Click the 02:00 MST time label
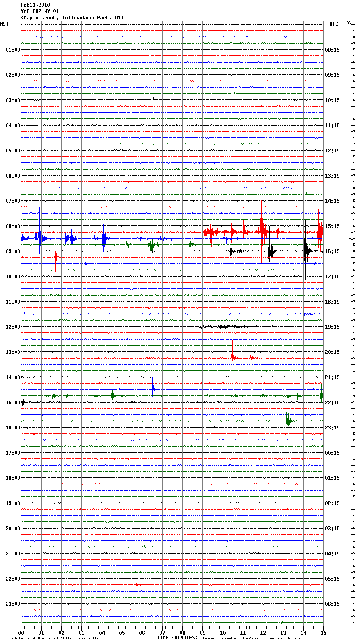The image size is (357, 644). 13,75
